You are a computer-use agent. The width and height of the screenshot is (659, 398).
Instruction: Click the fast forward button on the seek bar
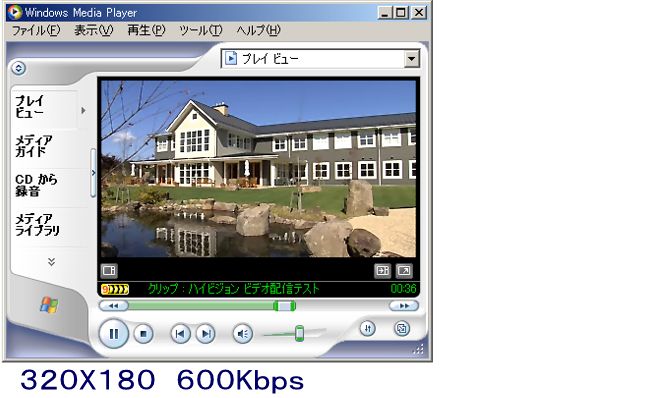403,306
